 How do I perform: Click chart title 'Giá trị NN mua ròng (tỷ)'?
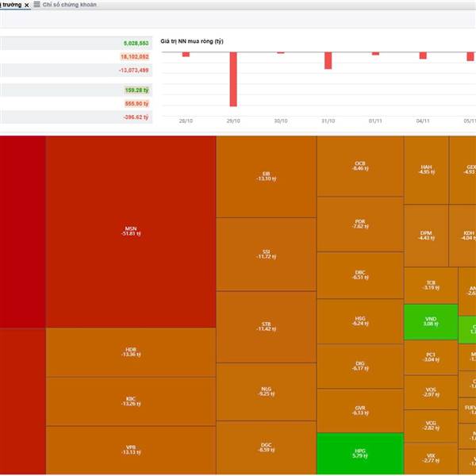[x=192, y=41]
